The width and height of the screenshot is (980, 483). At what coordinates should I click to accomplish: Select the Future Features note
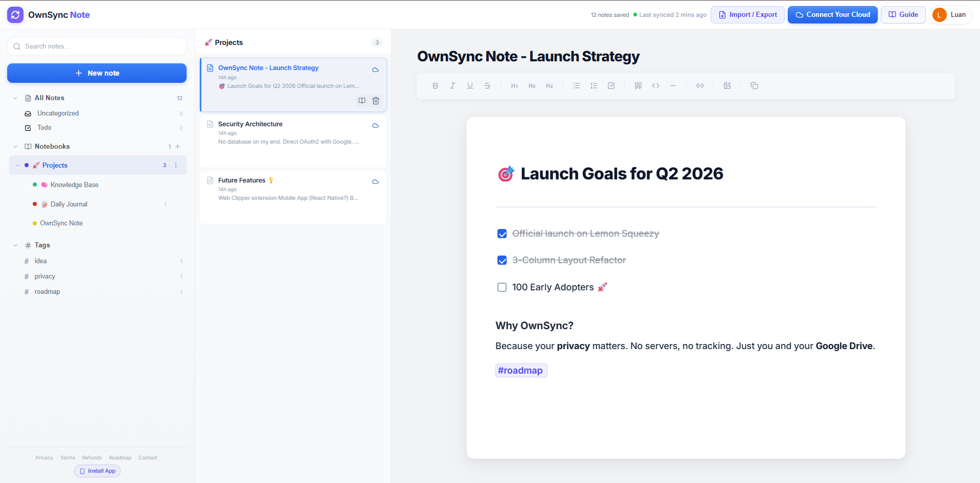pyautogui.click(x=293, y=188)
